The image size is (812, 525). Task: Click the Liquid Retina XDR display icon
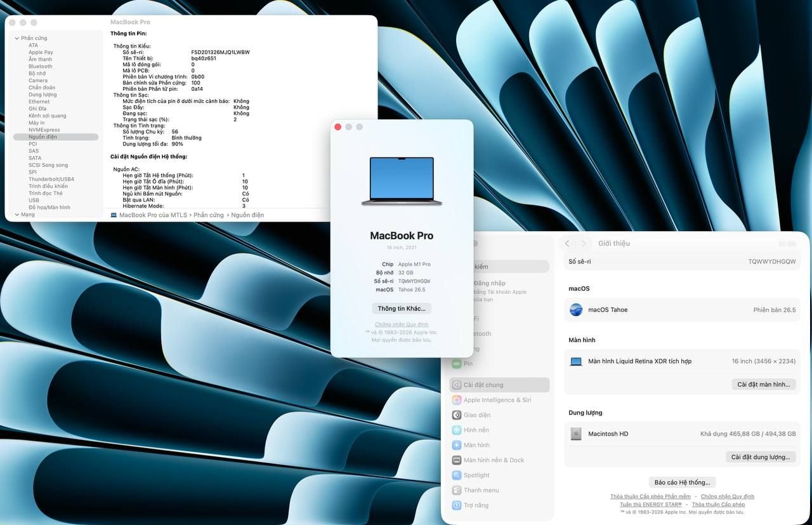(x=576, y=361)
